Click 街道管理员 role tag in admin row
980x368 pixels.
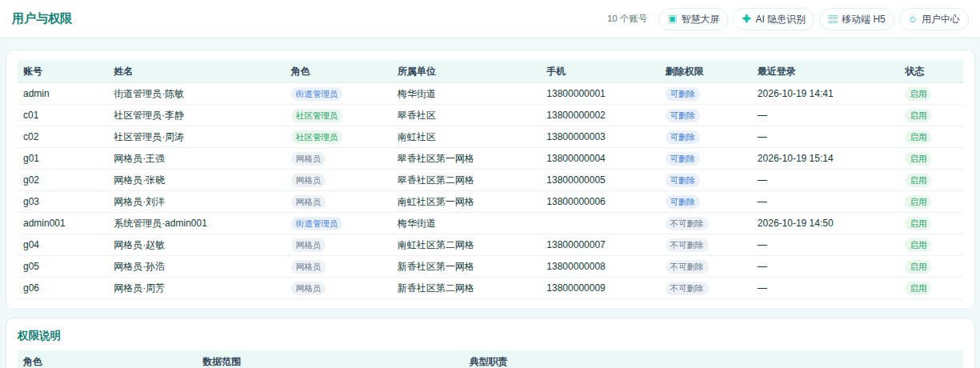[x=317, y=94]
